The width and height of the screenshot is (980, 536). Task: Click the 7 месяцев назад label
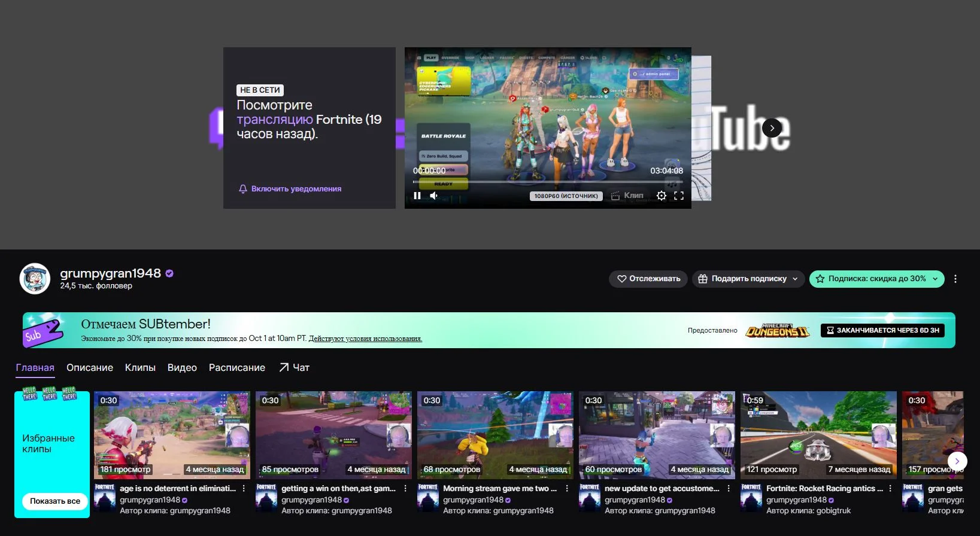[859, 470]
